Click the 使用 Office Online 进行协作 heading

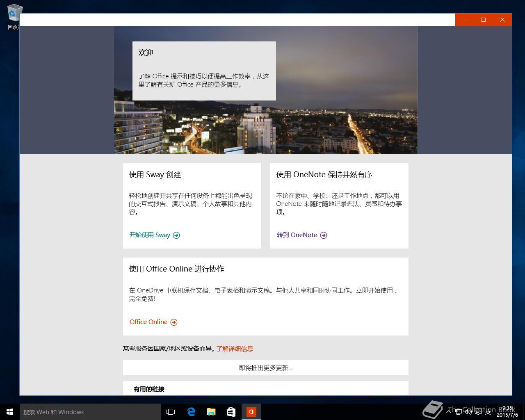pos(176,269)
